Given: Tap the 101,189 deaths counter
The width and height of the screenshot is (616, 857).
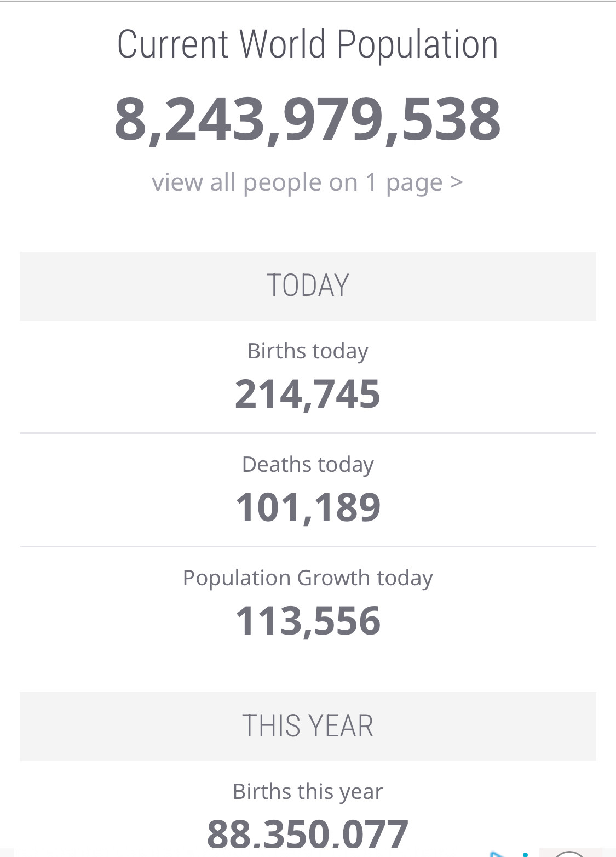Looking at the screenshot, I should [308, 507].
